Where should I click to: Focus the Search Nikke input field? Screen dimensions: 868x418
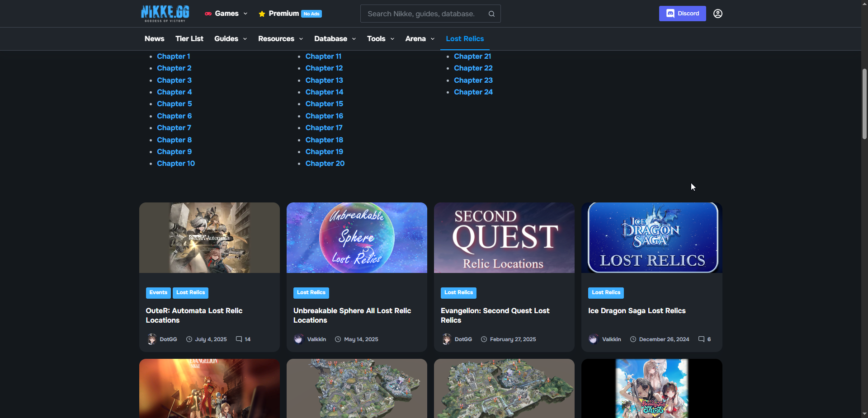point(430,14)
